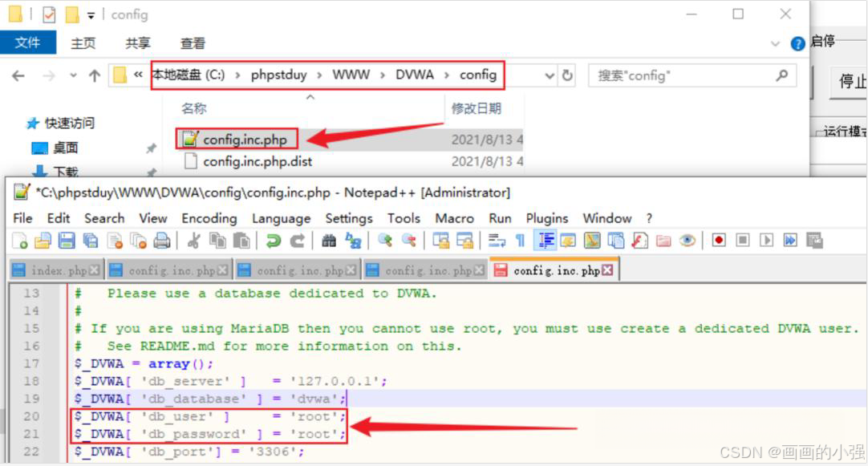Click the Paste toolbar icon
Image resolution: width=868 pixels, height=466 pixels.
[x=241, y=241]
